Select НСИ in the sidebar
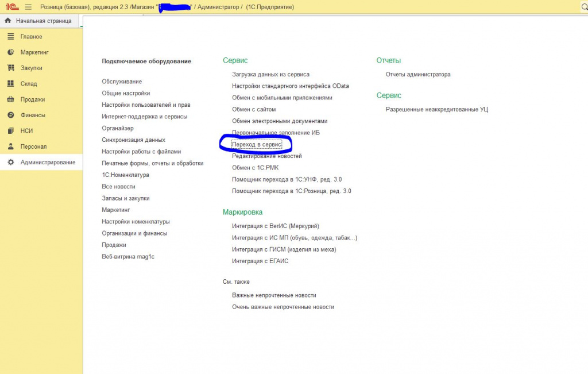This screenshot has width=588, height=374. pyautogui.click(x=26, y=131)
